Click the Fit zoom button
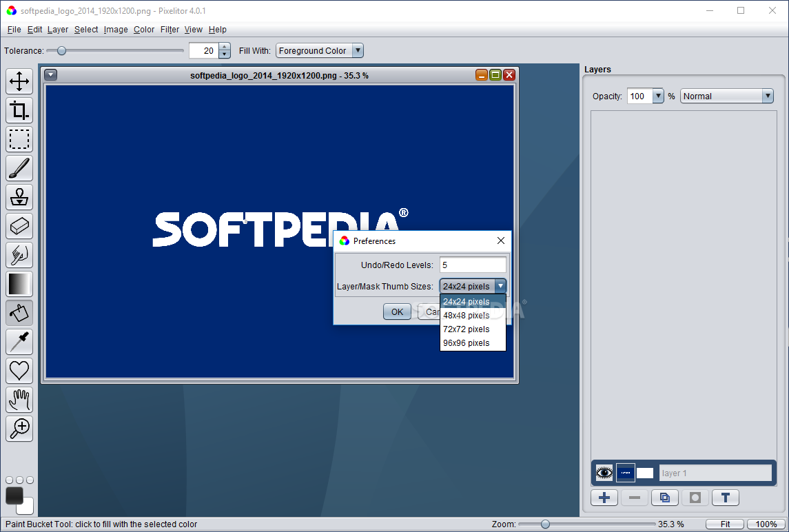789x532 pixels. (x=725, y=524)
